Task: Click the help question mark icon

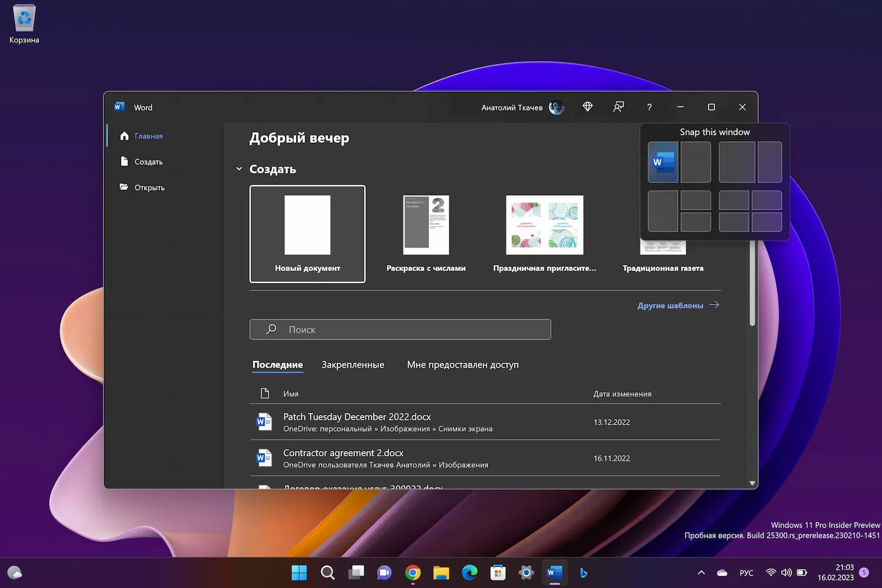Action: (x=649, y=107)
